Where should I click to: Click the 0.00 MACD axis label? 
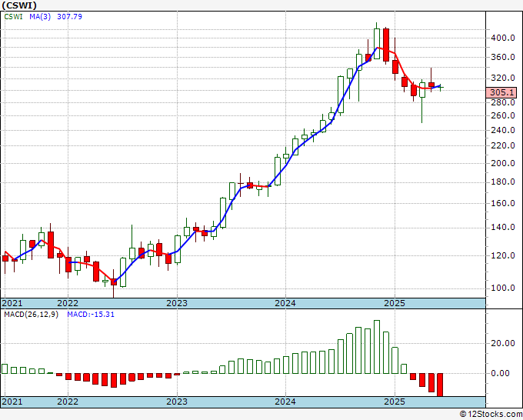pos(501,374)
